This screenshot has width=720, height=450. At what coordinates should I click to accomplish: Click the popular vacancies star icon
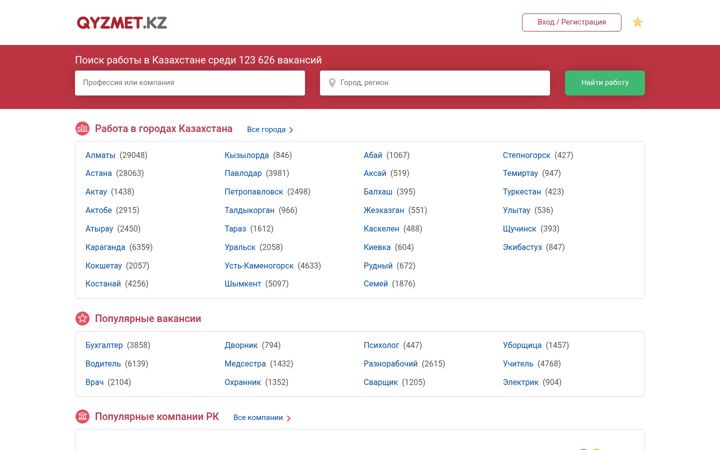pos(82,318)
